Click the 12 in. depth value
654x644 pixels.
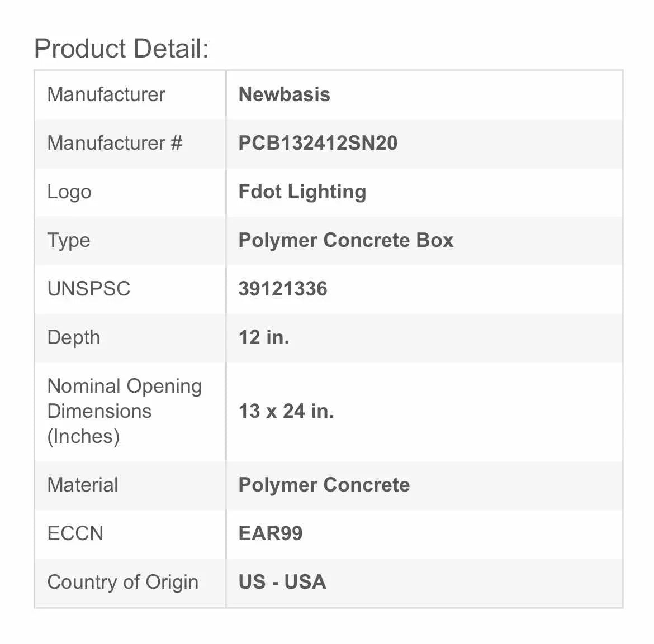[x=264, y=337]
